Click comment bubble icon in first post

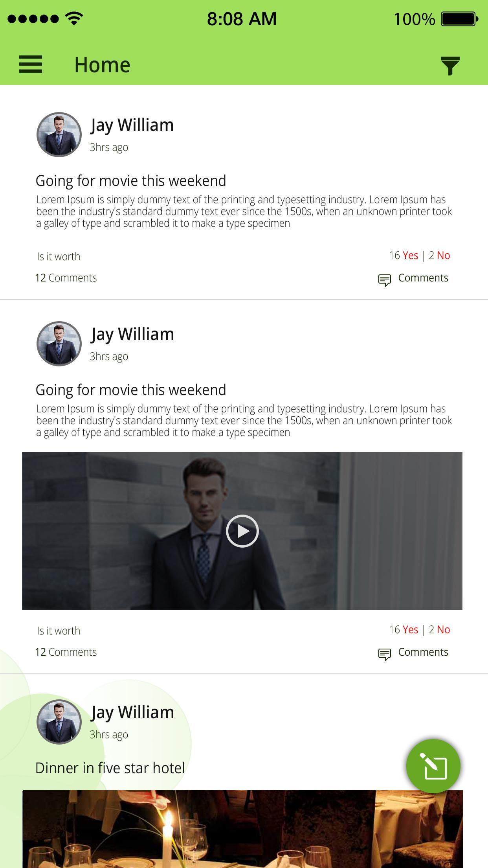click(x=385, y=280)
